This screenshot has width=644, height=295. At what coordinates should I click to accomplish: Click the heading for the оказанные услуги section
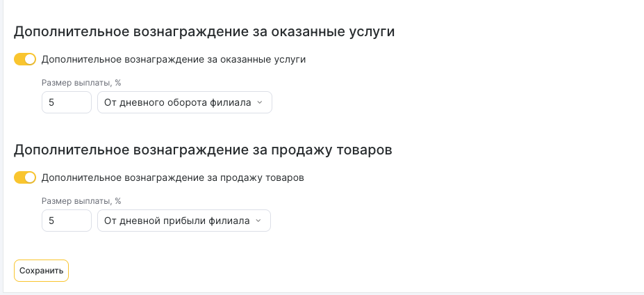(x=204, y=32)
